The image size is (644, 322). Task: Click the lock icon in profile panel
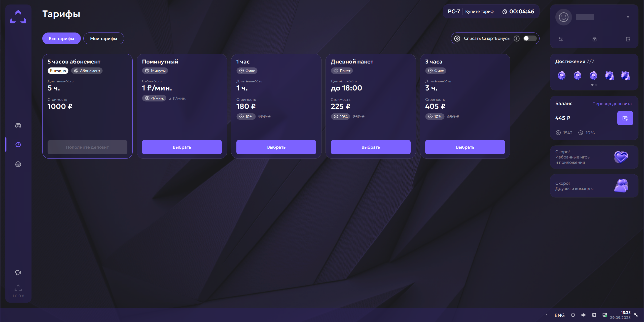point(594,39)
